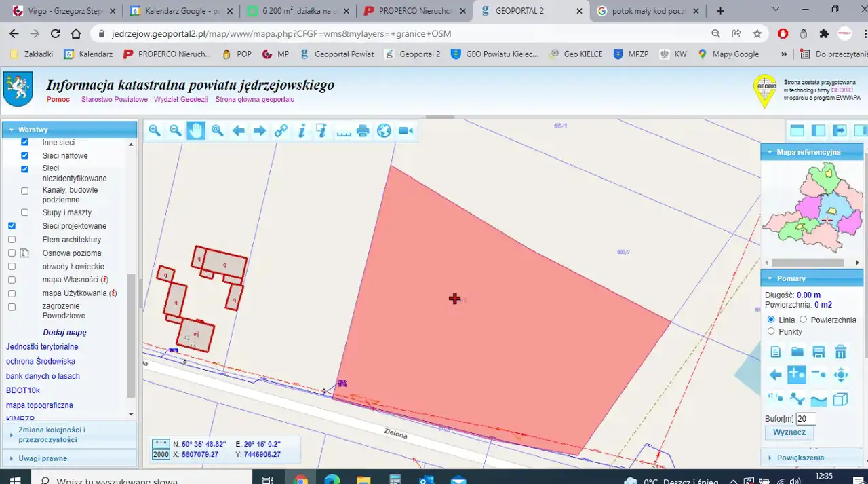868x484 pixels.
Task: Click the print map icon
Action: (363, 131)
